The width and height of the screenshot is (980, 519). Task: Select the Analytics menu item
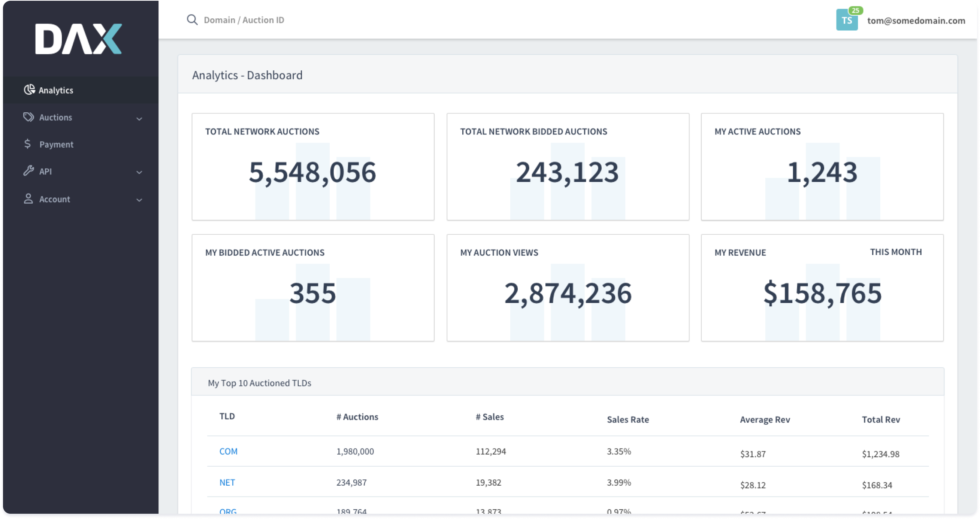tap(56, 90)
